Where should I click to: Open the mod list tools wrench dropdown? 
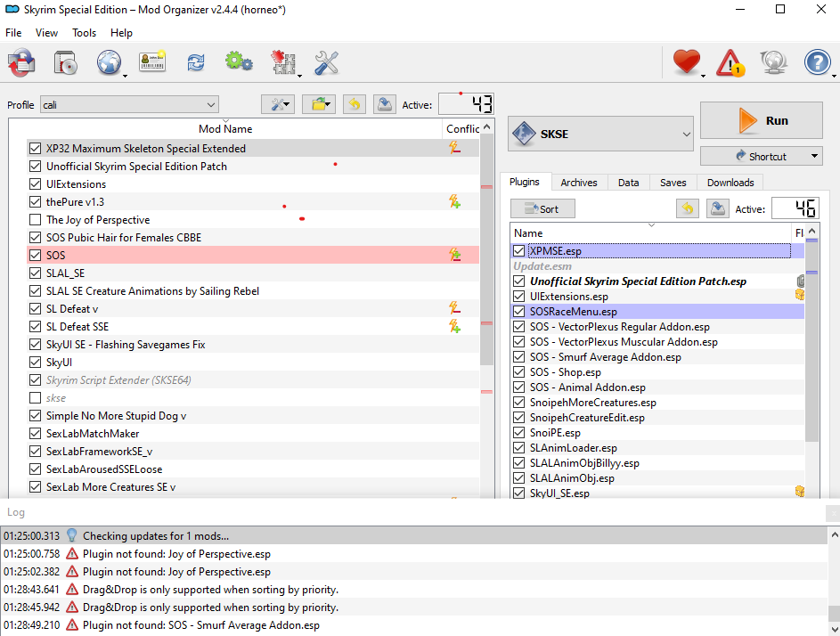click(278, 104)
